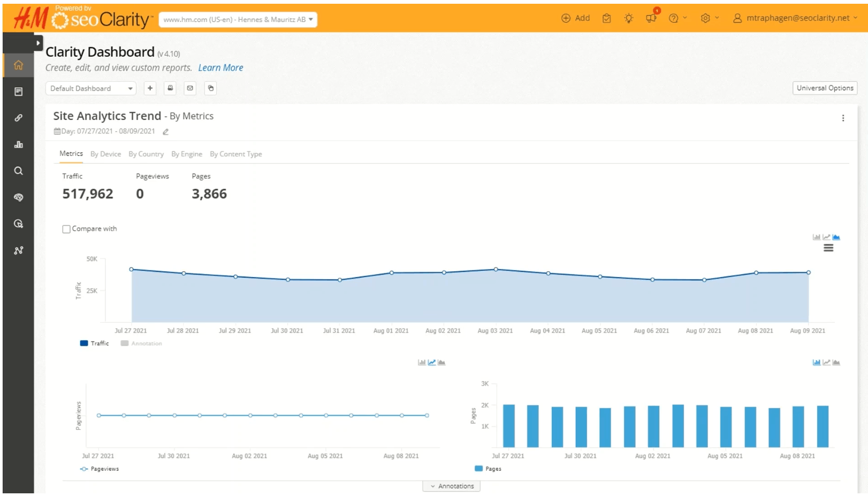The width and height of the screenshot is (868, 496).
Task: Open the www.hm.com domain selector
Action: pyautogui.click(x=237, y=19)
